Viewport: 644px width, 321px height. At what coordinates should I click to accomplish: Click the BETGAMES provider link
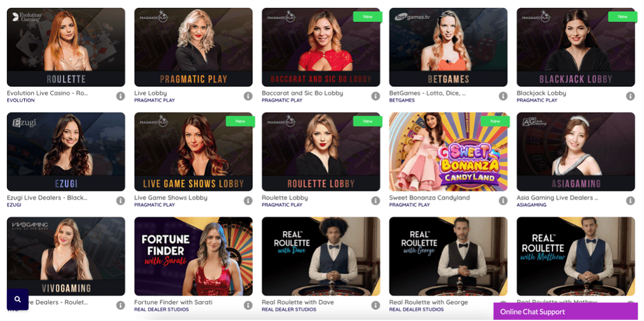(402, 100)
